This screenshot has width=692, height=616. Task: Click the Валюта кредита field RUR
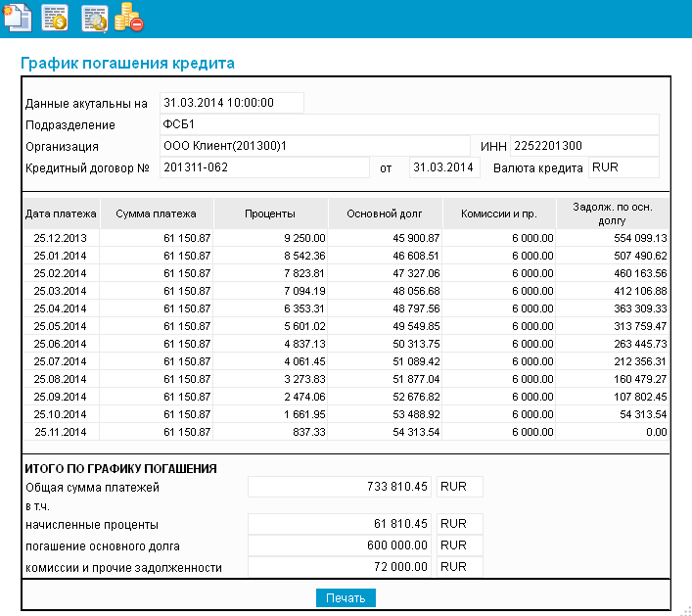(623, 167)
